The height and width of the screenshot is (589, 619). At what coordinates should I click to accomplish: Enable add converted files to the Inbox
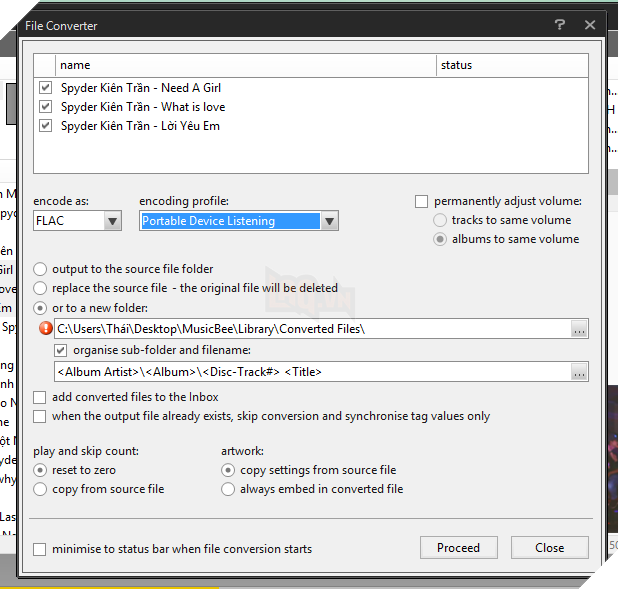click(x=40, y=397)
